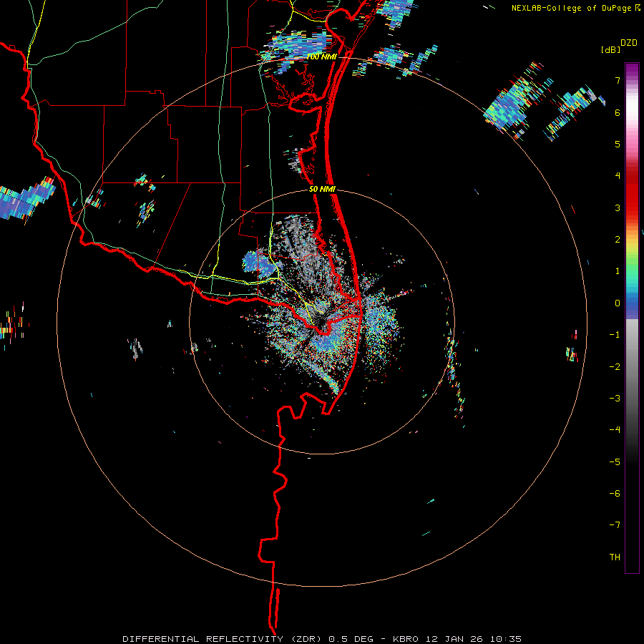Click the 7 dB value on color scale
This screenshot has width=644, height=644.
click(618, 80)
